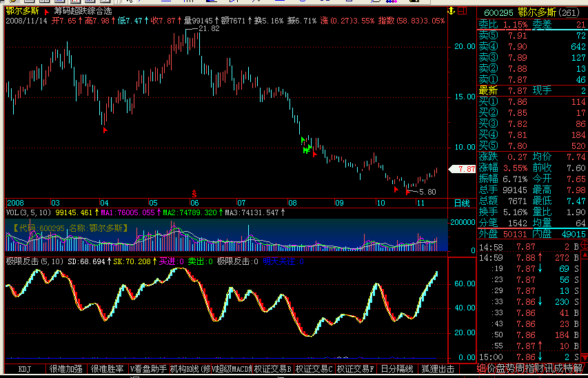Click the 14:59 tick row with 272 B
This screenshot has width=588, height=378.
[529, 258]
